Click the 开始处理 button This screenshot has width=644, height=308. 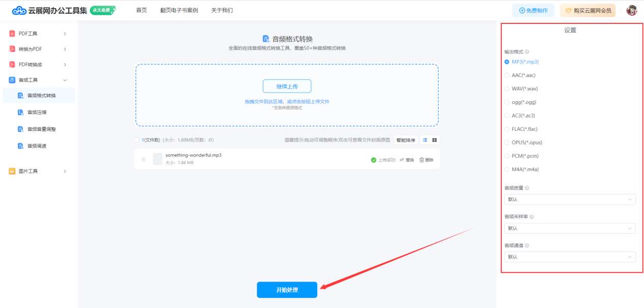[x=287, y=290]
